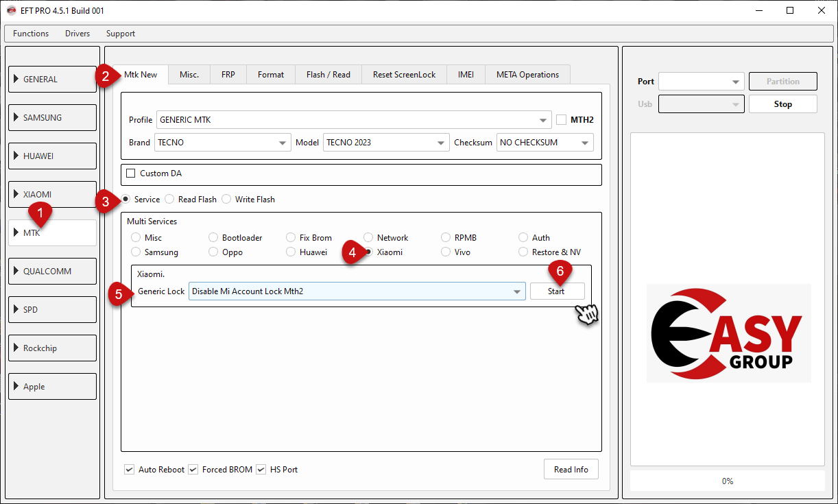Toggle the Auto Reboot checkbox
The height and width of the screenshot is (504, 838).
129,470
